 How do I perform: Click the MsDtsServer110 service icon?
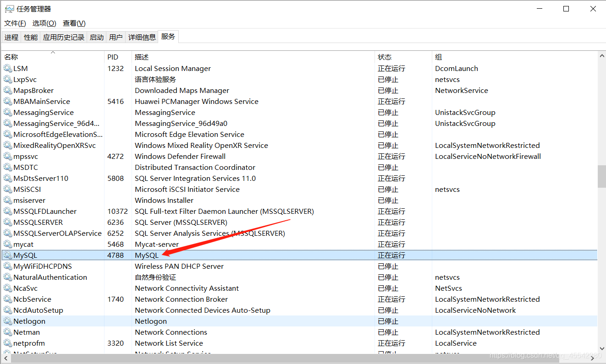tap(7, 178)
